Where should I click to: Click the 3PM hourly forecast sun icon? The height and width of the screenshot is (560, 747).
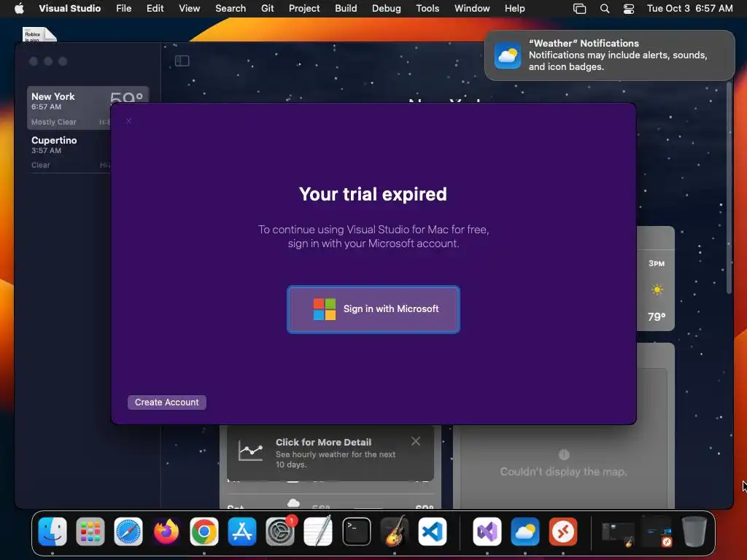[657, 289]
